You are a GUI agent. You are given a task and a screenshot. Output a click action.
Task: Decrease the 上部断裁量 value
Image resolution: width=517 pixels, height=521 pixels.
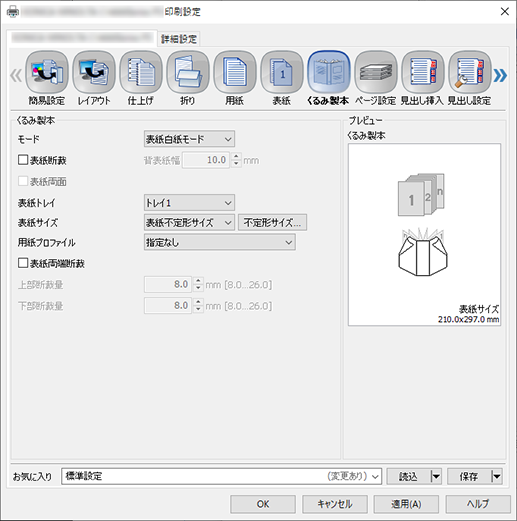(x=198, y=288)
